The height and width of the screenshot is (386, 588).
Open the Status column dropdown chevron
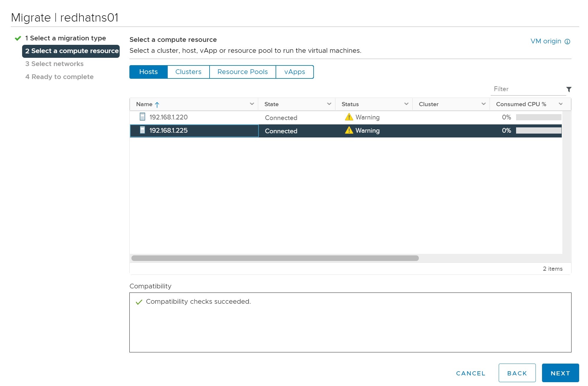(406, 104)
